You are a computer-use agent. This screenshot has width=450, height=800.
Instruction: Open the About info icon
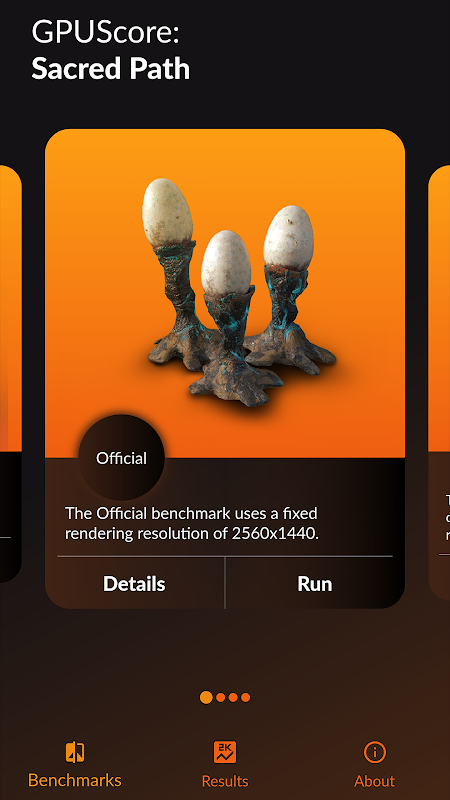374,752
